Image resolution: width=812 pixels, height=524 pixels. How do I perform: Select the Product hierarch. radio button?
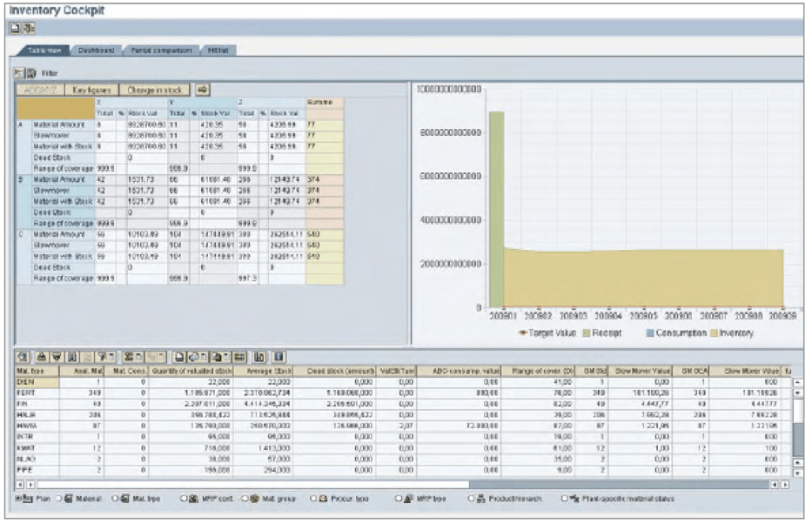471,499
